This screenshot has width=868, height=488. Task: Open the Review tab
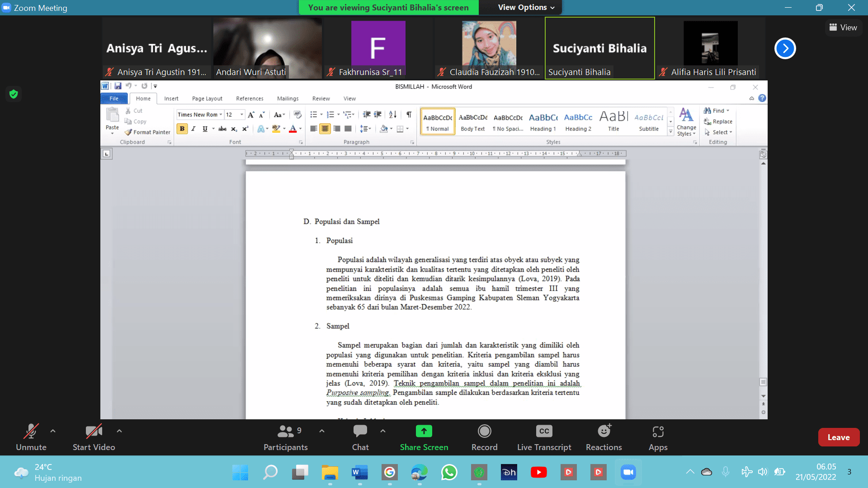[x=321, y=99]
